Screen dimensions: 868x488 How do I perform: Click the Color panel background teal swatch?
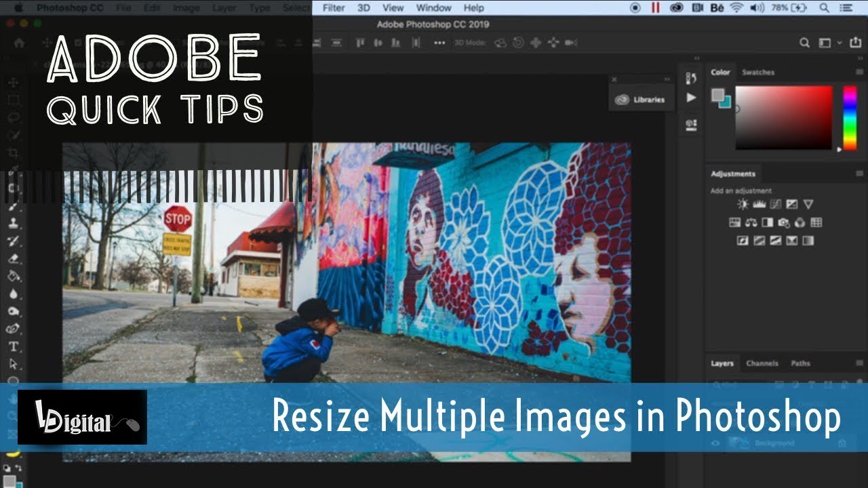(x=725, y=102)
